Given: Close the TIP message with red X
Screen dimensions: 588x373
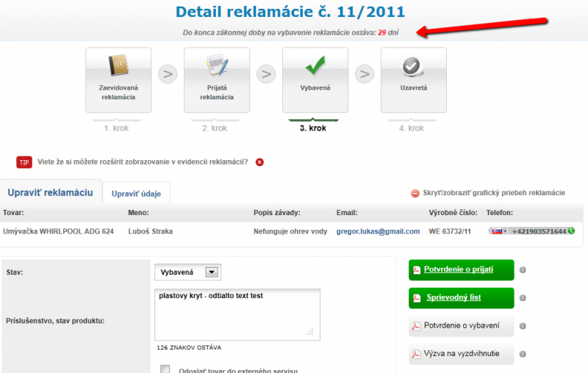Looking at the screenshot, I should (259, 162).
